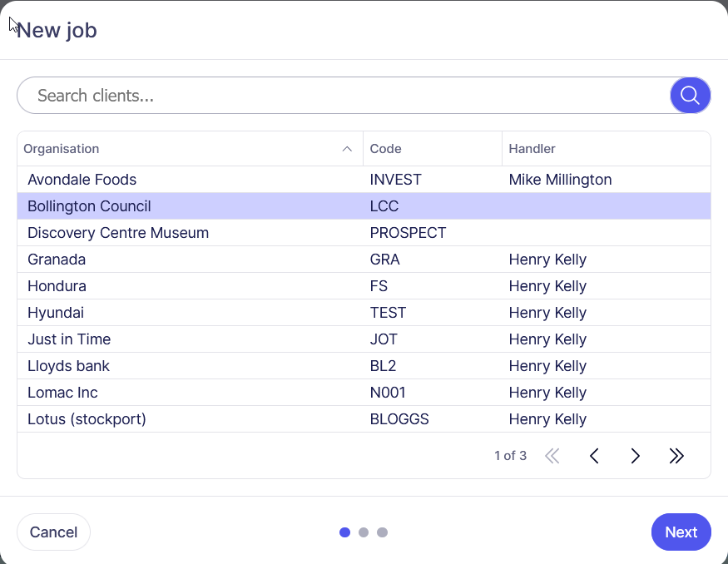Sort by the Handler column header
The width and height of the screenshot is (728, 564).
point(532,149)
